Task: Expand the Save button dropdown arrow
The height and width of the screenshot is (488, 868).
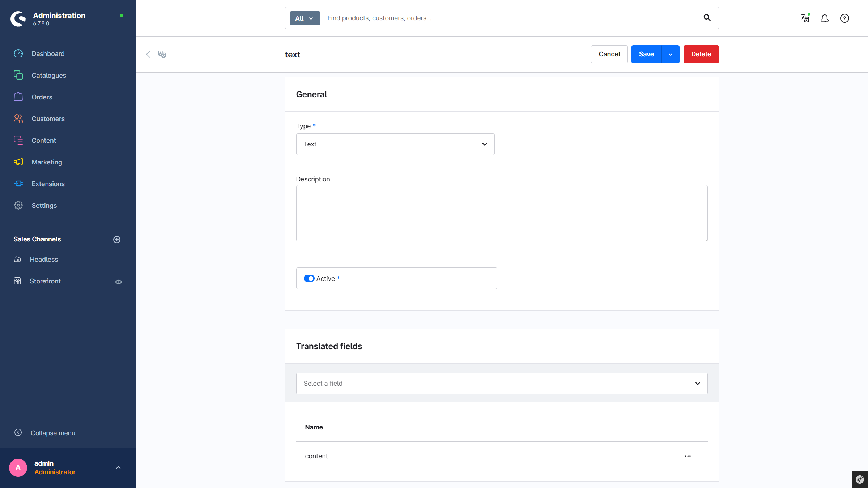Action: click(x=670, y=54)
